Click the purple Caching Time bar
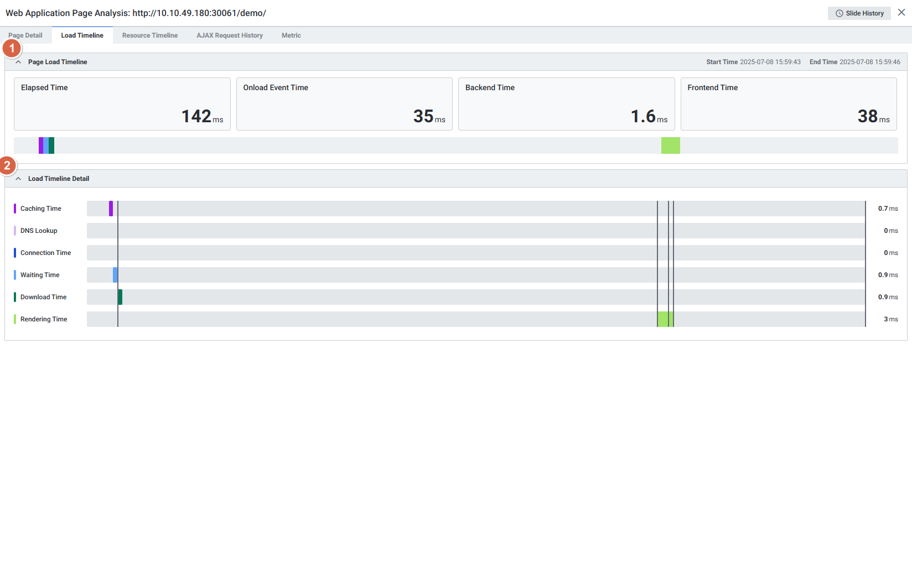912x588 pixels. click(111, 209)
